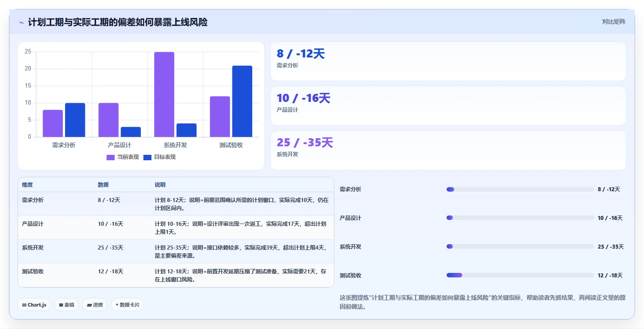
Task: Click the 数据卡片 tag chip
Action: 127,305
